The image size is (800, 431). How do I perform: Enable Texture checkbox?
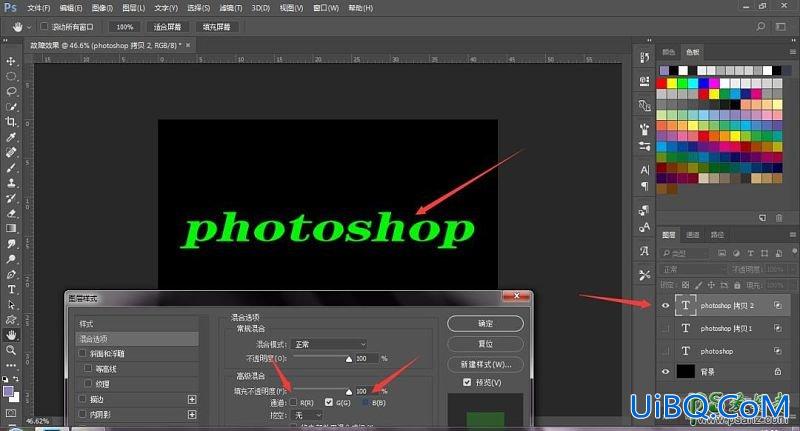[88, 383]
